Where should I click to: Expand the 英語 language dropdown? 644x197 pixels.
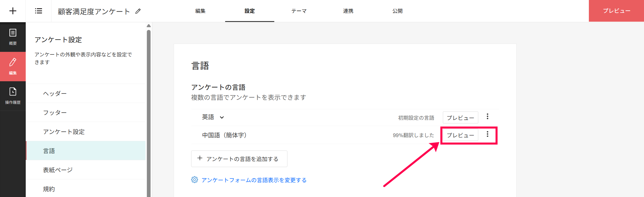222,117
